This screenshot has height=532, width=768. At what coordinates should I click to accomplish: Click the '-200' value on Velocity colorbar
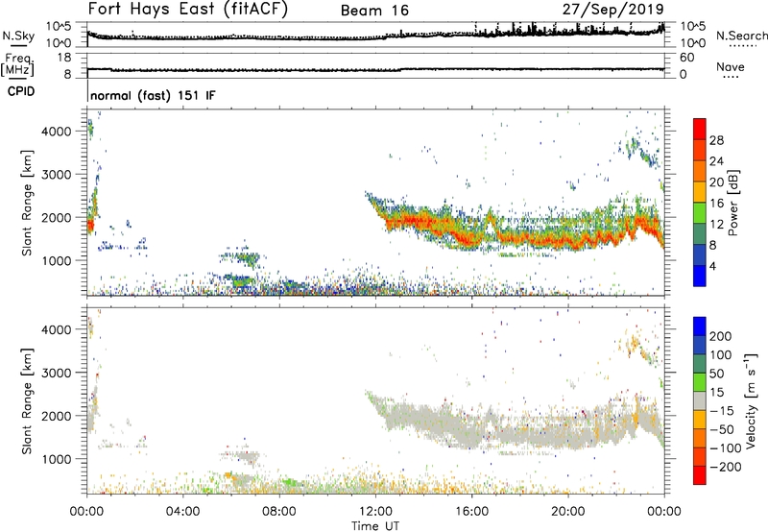coord(726,467)
